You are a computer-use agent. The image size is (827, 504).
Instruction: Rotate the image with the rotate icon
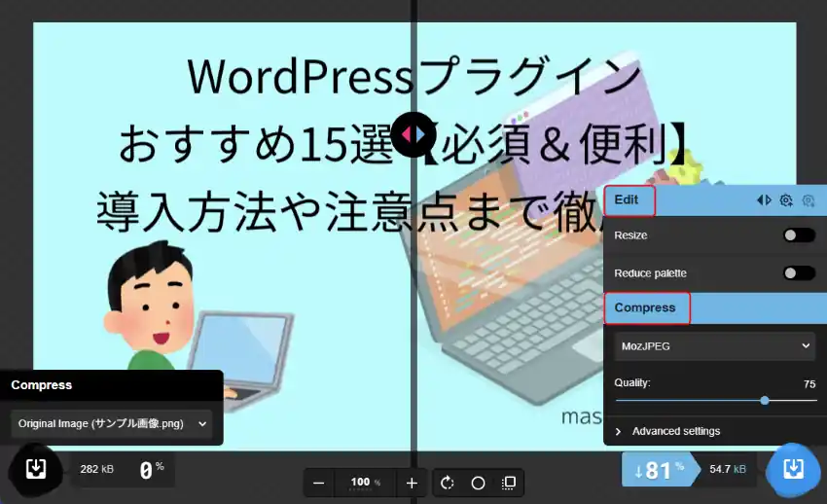[448, 483]
